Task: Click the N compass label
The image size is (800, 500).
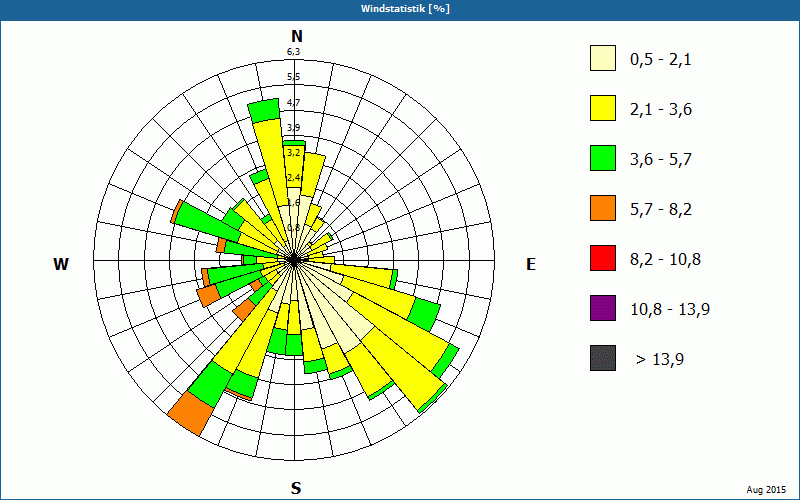Action: click(296, 36)
